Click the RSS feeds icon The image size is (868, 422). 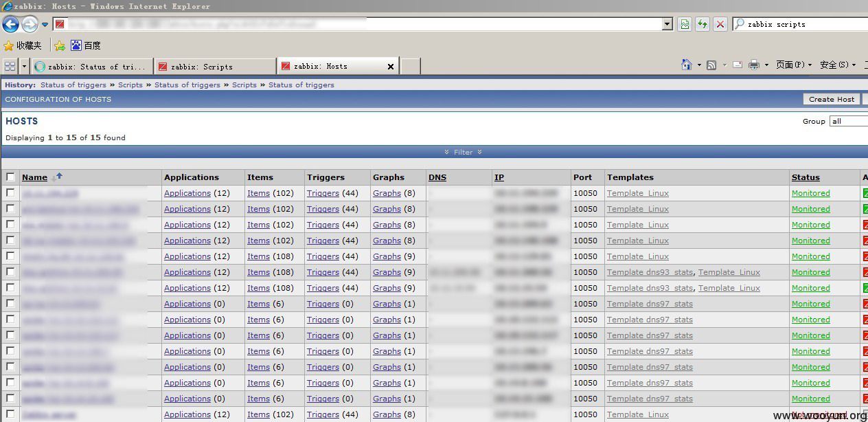[x=711, y=65]
